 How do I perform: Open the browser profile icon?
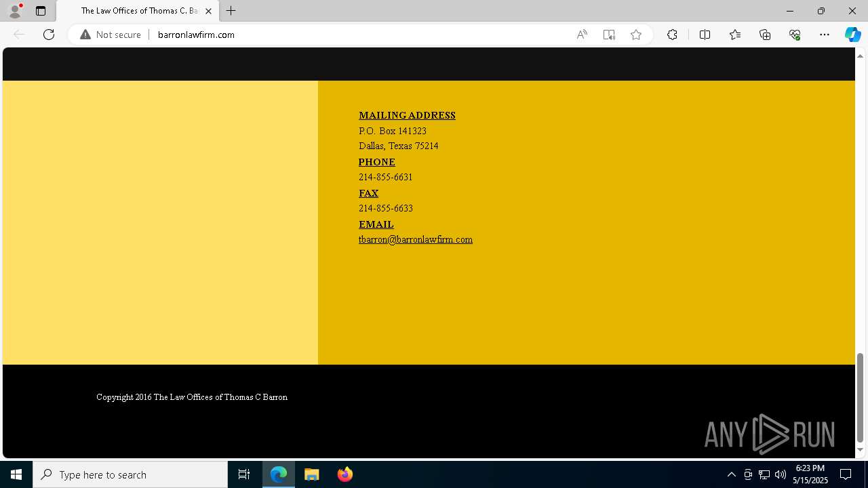pos(15,11)
